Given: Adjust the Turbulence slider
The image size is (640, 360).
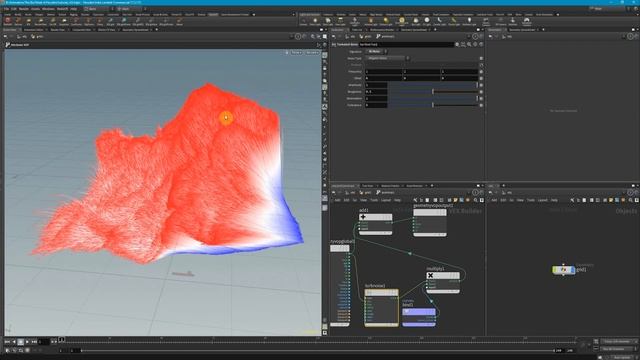Looking at the screenshot, I should (x=433, y=105).
